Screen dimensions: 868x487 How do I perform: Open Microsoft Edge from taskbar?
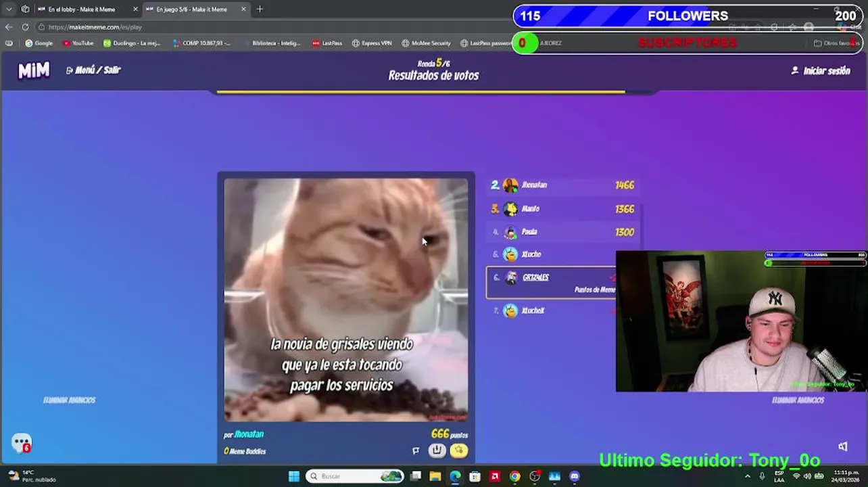pyautogui.click(x=455, y=476)
